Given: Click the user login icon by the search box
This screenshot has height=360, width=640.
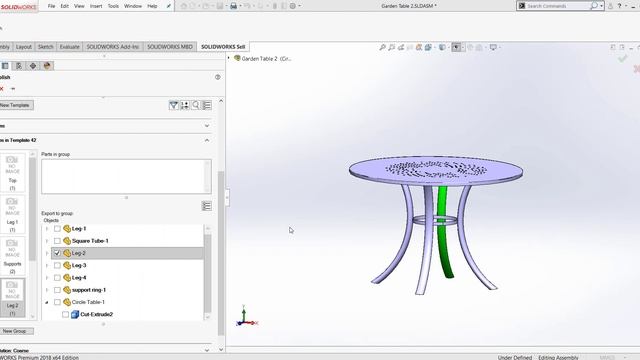Looking at the screenshot, I should point(610,6).
